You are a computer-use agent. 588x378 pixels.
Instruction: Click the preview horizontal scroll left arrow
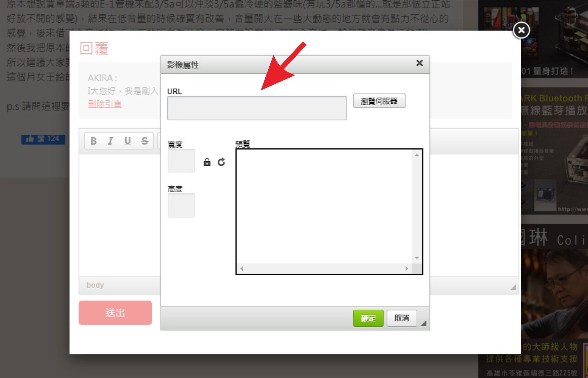point(242,269)
